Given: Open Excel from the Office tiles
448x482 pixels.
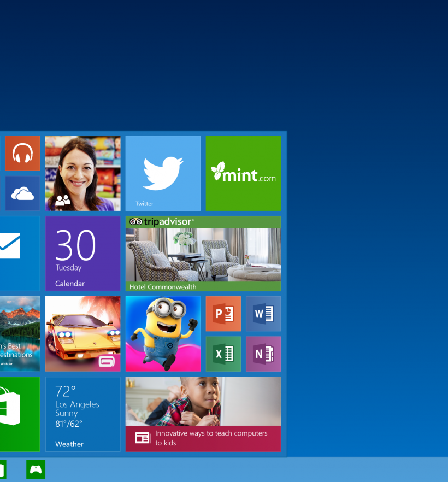Looking at the screenshot, I should (x=223, y=354).
